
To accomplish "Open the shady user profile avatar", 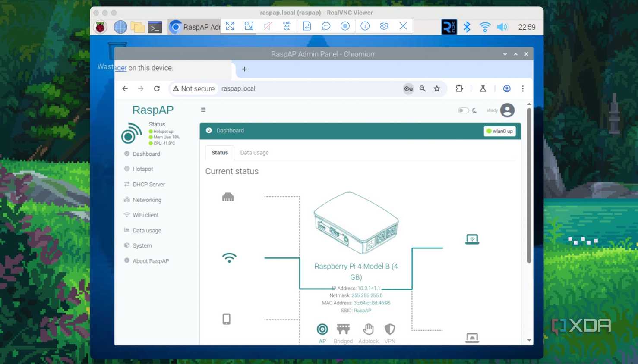I will tap(507, 110).
